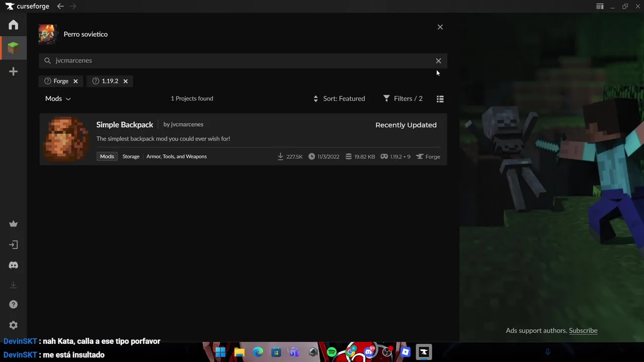
Task: Click the Perro sovietico profile icon
Action: [48, 34]
